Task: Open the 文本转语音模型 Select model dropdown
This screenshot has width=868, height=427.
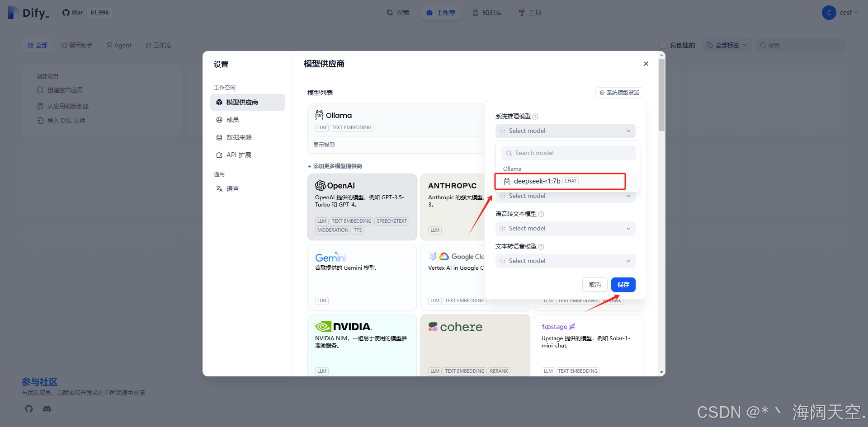Action: (x=566, y=261)
